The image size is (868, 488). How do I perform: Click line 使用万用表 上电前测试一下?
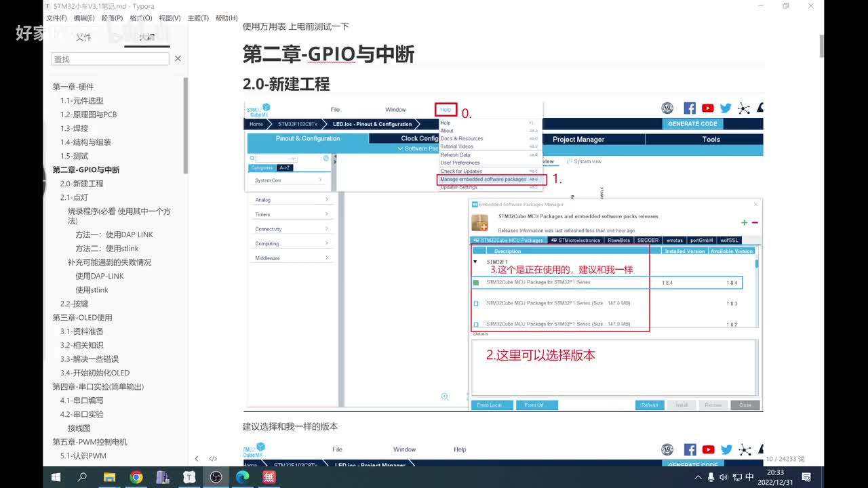[x=296, y=26]
